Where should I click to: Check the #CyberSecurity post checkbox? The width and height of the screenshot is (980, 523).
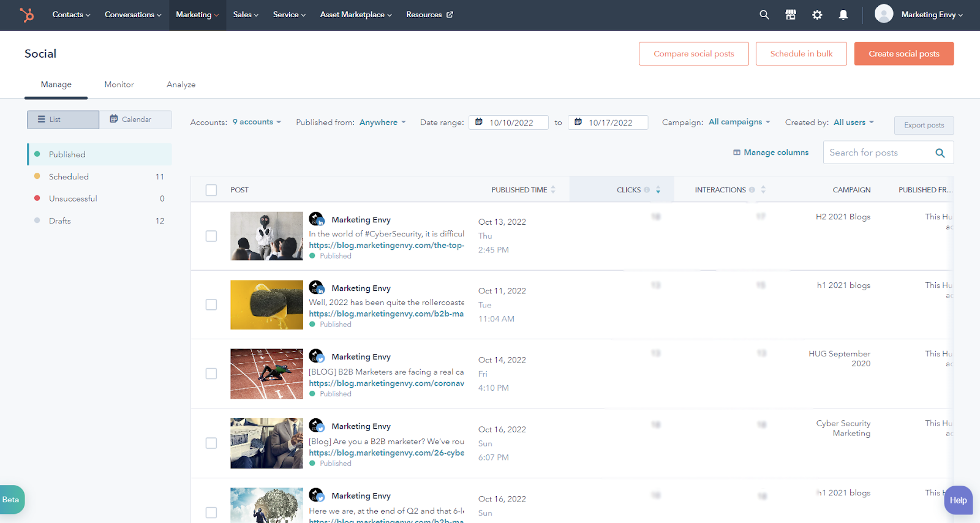[211, 236]
